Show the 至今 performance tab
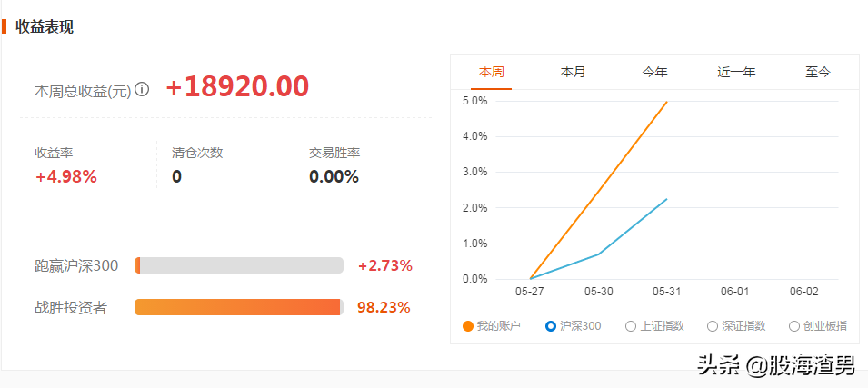Image resolution: width=868 pixels, height=388 pixels. pyautogui.click(x=818, y=72)
